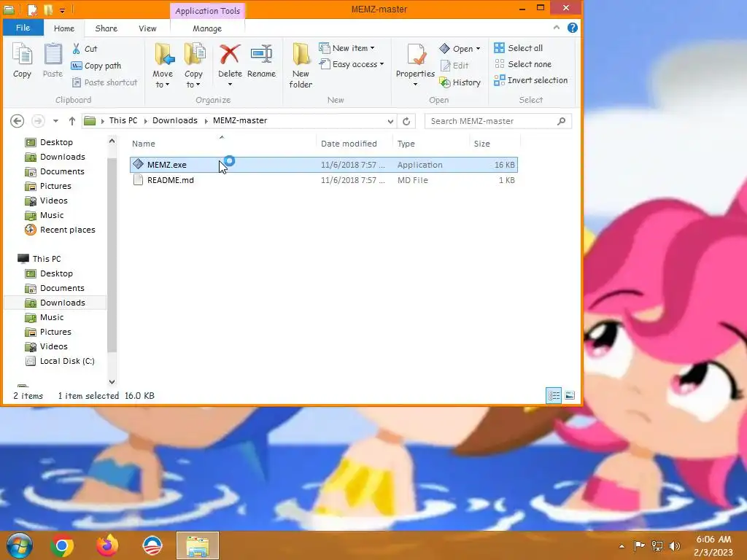Image resolution: width=747 pixels, height=560 pixels.
Task: Launch Google Chrome from the taskbar
Action: pos(62,545)
